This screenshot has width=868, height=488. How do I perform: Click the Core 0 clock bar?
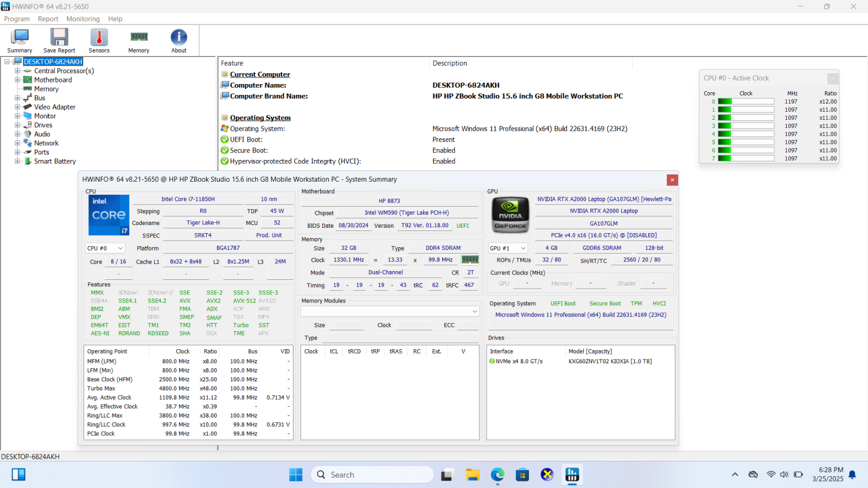746,101
